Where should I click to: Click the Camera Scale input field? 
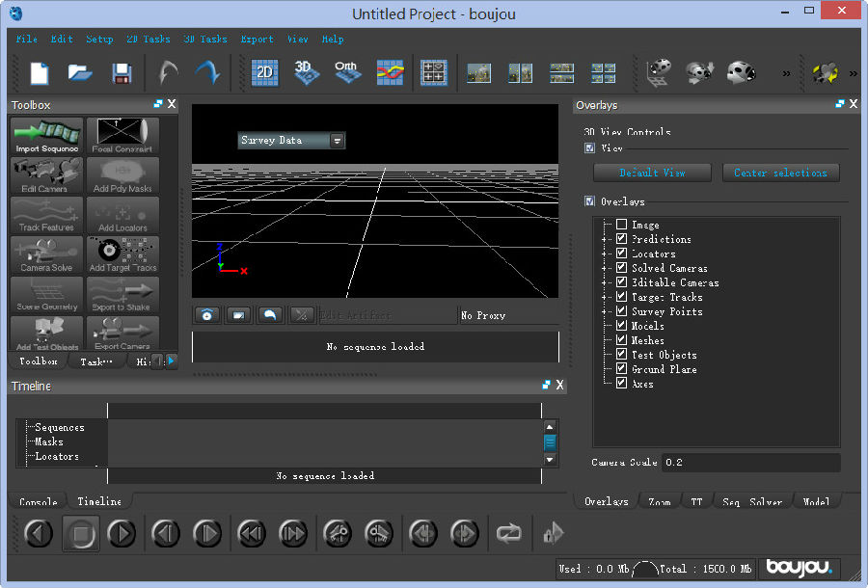click(x=749, y=463)
